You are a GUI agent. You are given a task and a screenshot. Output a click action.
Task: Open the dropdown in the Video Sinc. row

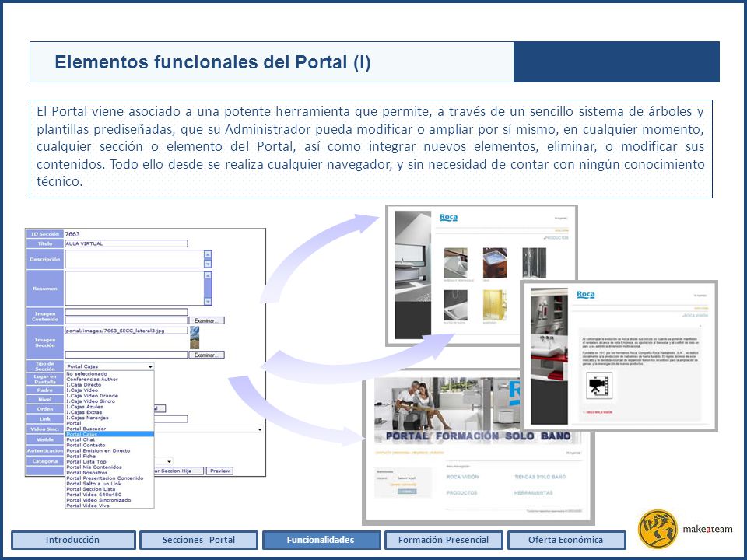click(x=260, y=429)
